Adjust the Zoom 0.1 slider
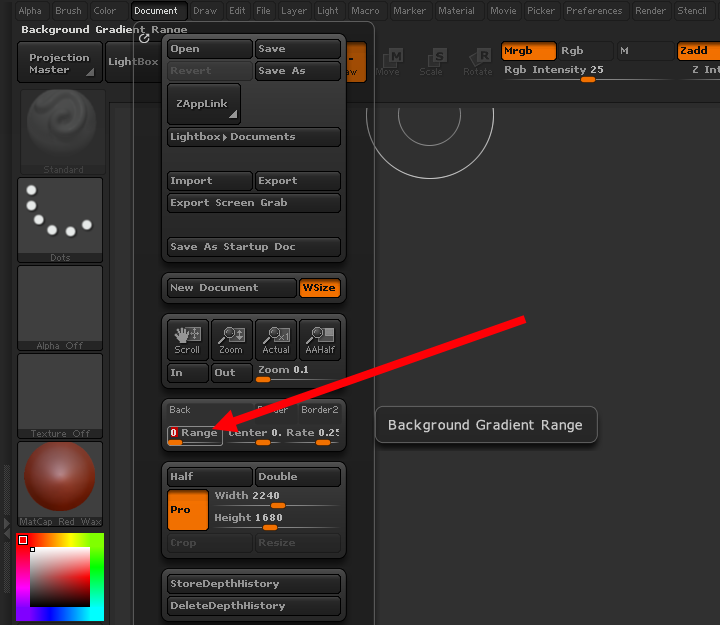This screenshot has width=720, height=625. click(298, 373)
